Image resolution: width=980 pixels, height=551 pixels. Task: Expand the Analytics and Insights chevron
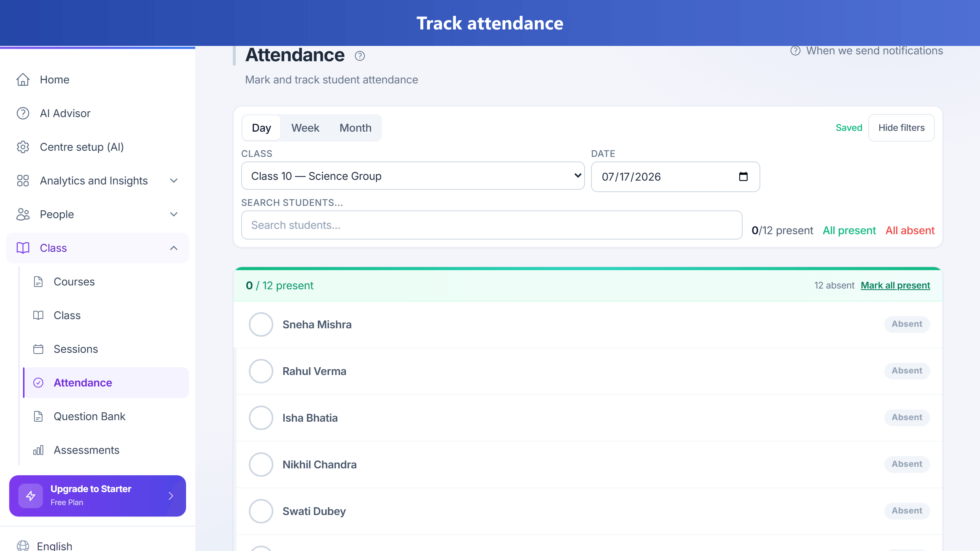(x=174, y=181)
